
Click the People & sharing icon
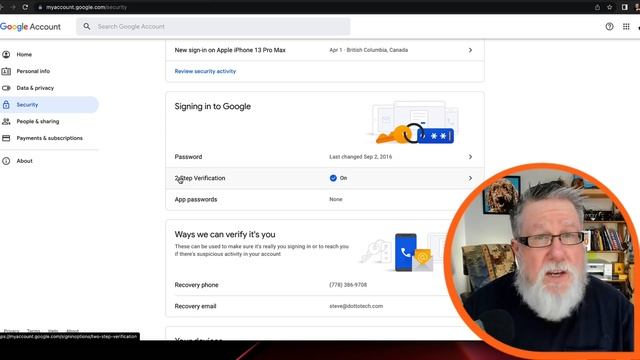[x=6, y=121]
